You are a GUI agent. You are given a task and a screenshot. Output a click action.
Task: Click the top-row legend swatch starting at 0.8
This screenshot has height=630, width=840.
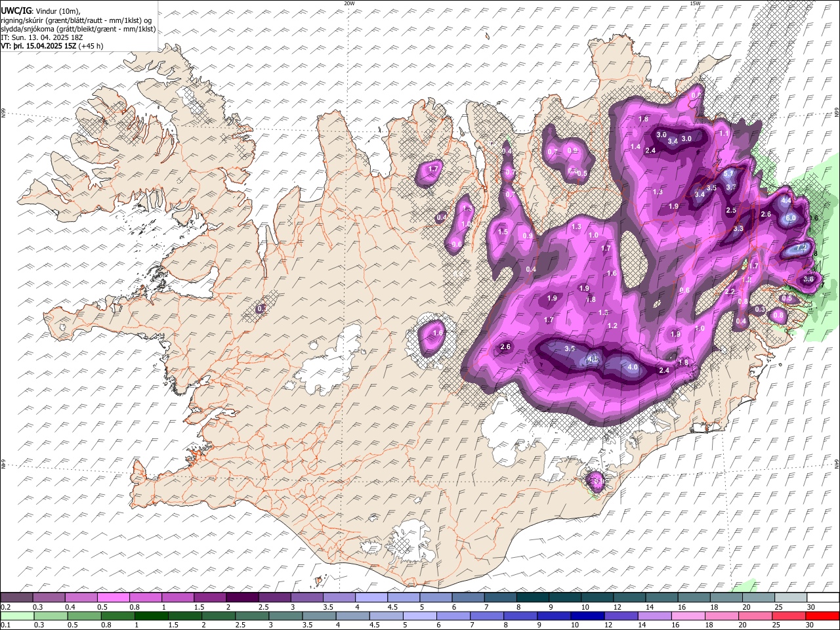point(146,598)
